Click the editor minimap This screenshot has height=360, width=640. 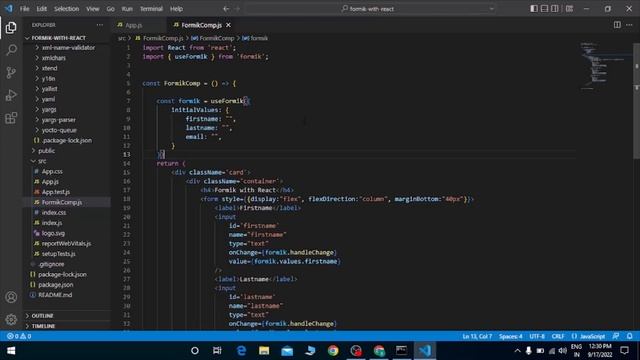pos(605,65)
